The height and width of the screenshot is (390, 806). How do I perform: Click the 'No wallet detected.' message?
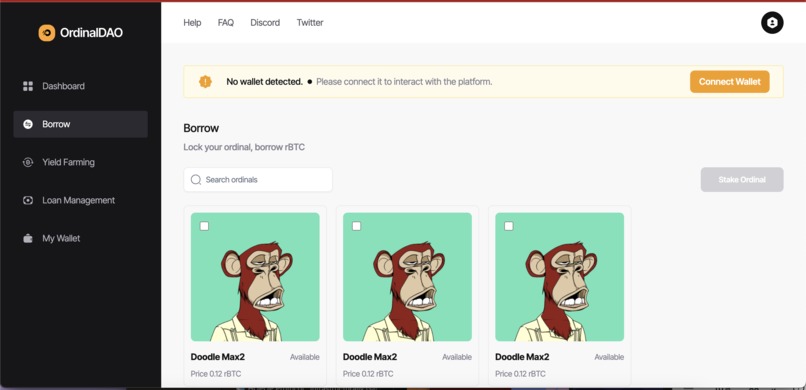264,82
